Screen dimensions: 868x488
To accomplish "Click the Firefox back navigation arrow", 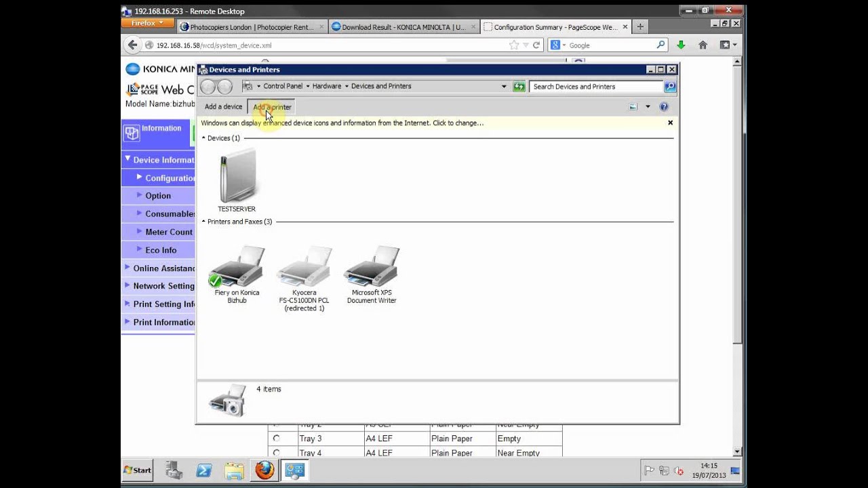I will point(132,45).
